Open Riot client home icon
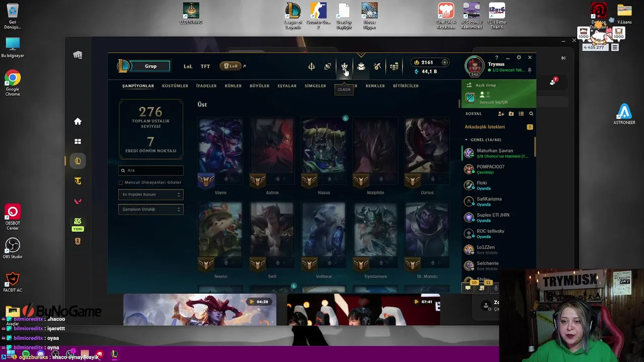The width and height of the screenshot is (644, 362). 77,121
